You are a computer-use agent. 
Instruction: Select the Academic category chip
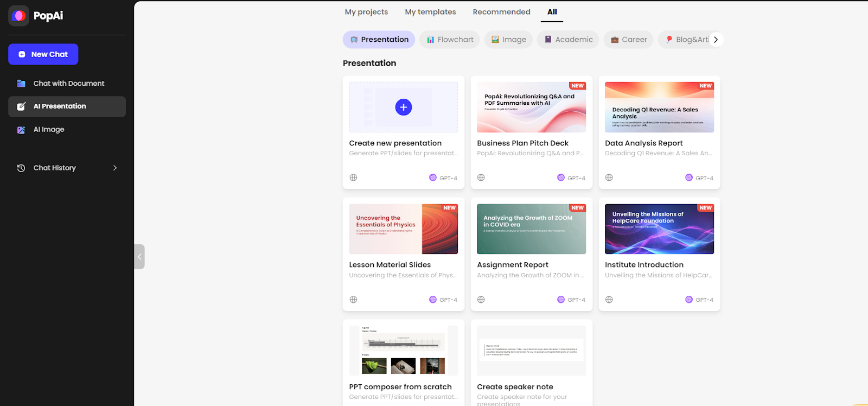pos(568,40)
